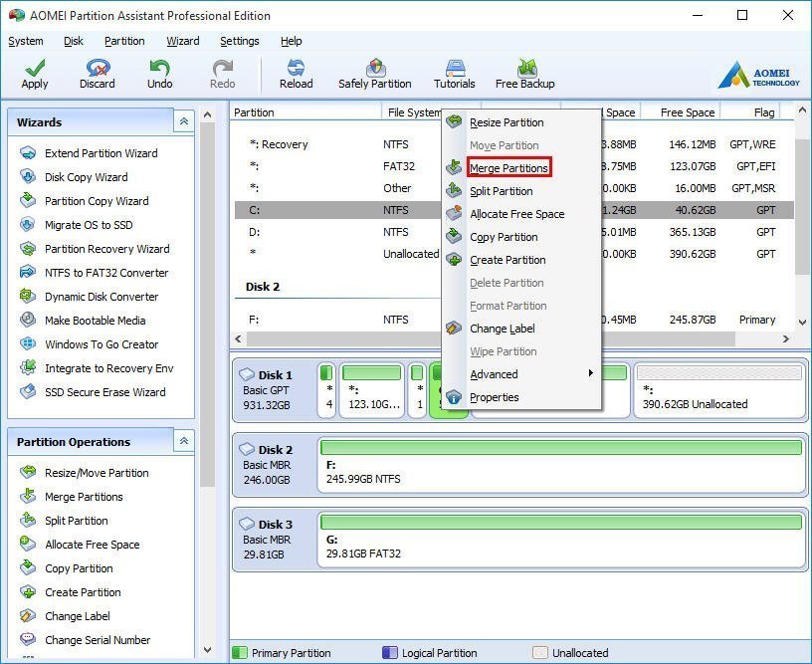
Task: Click the Partition column header
Action: click(305, 111)
